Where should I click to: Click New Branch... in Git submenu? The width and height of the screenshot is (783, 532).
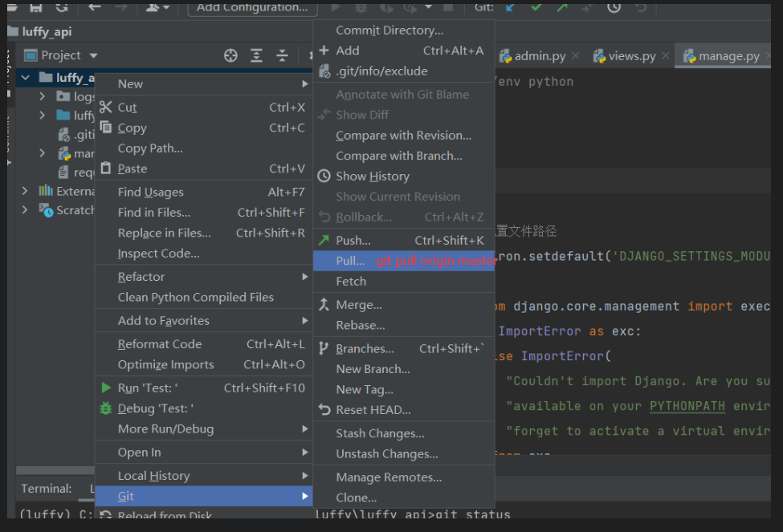tap(404, 369)
